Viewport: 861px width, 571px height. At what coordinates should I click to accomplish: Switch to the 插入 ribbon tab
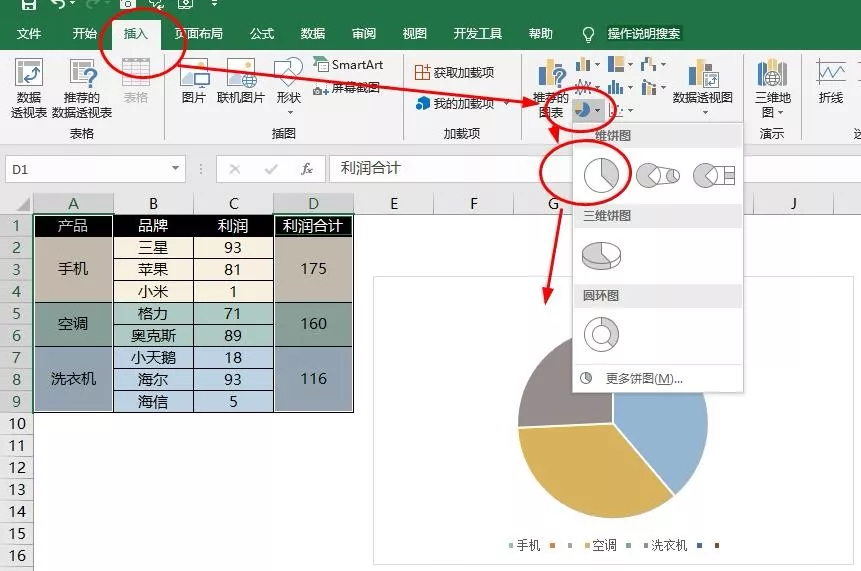click(136, 34)
